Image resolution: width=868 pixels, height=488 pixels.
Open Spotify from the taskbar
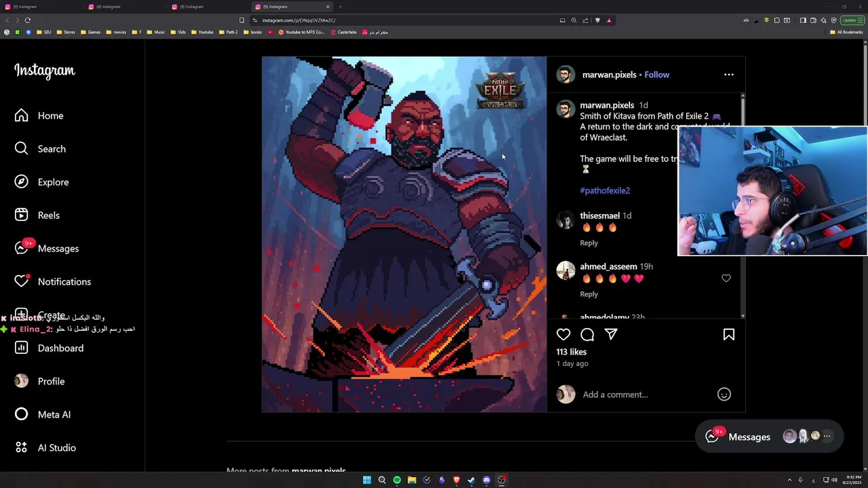[397, 480]
